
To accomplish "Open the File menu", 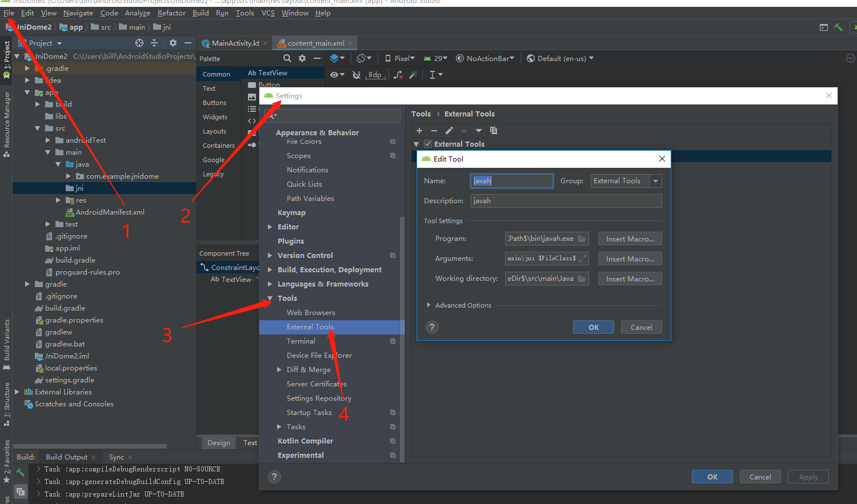I will (9, 13).
